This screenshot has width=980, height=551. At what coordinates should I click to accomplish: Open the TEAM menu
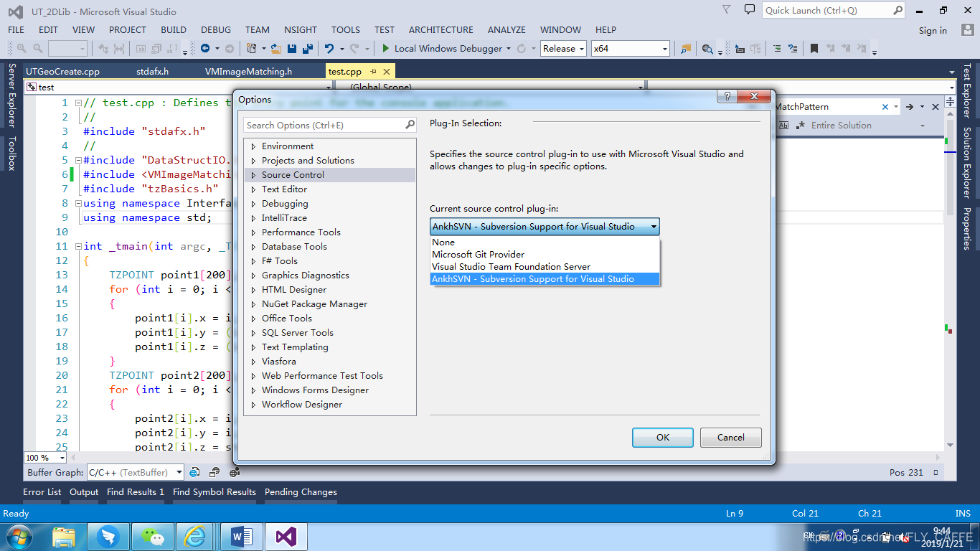click(258, 29)
